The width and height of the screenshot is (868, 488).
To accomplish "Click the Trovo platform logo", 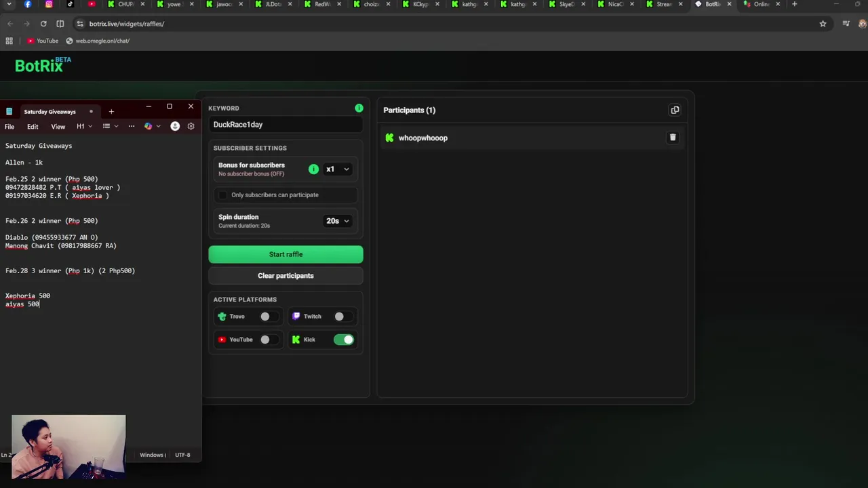I will click(222, 317).
